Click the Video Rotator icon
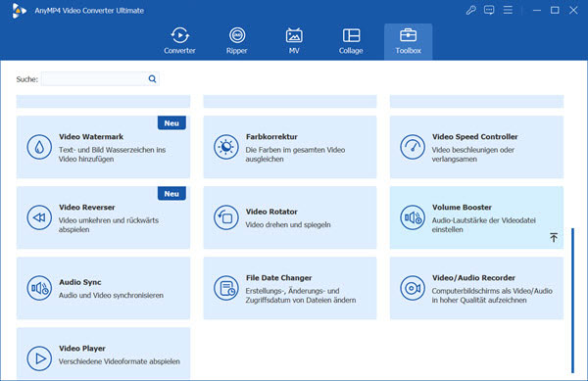 click(226, 217)
